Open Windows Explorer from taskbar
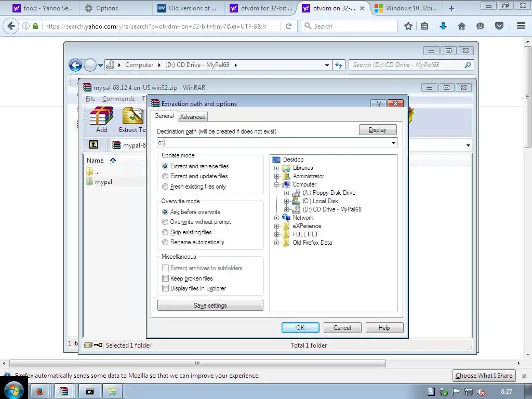Image resolution: width=532 pixels, height=399 pixels. pyautogui.click(x=112, y=392)
